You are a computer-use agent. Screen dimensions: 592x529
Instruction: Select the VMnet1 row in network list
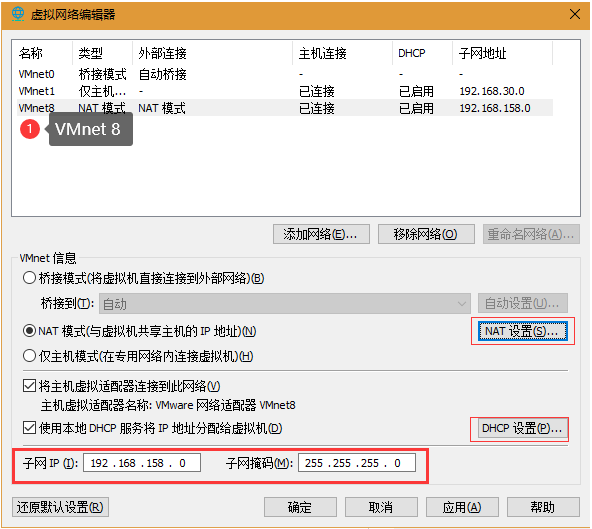(x=285, y=91)
